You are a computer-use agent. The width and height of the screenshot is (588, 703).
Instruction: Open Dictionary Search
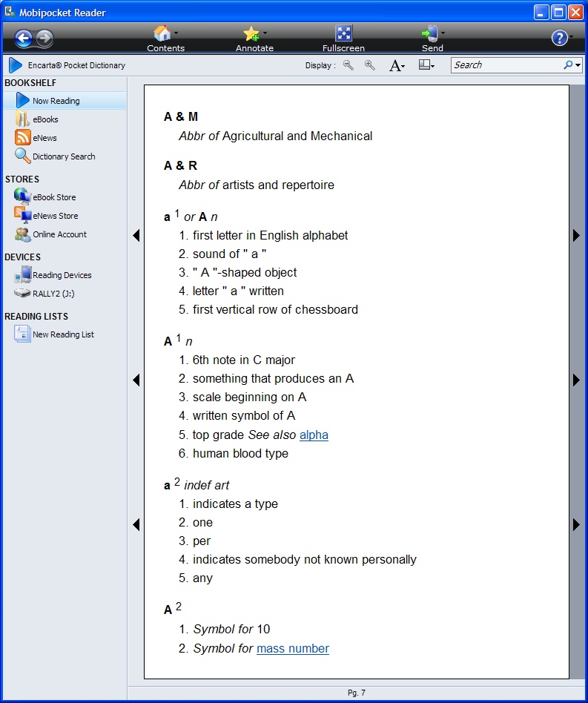(x=64, y=156)
